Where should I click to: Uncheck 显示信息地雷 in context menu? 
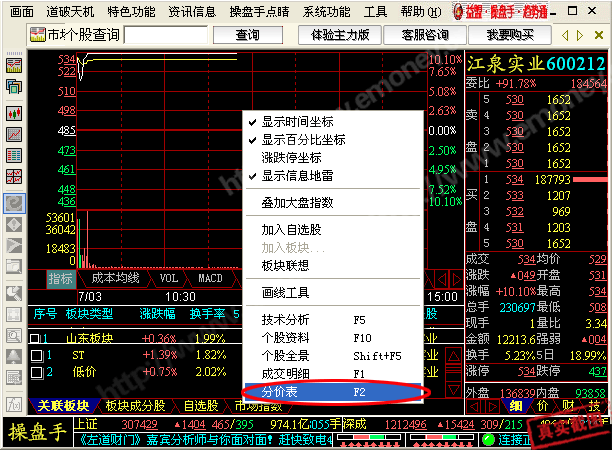point(303,176)
